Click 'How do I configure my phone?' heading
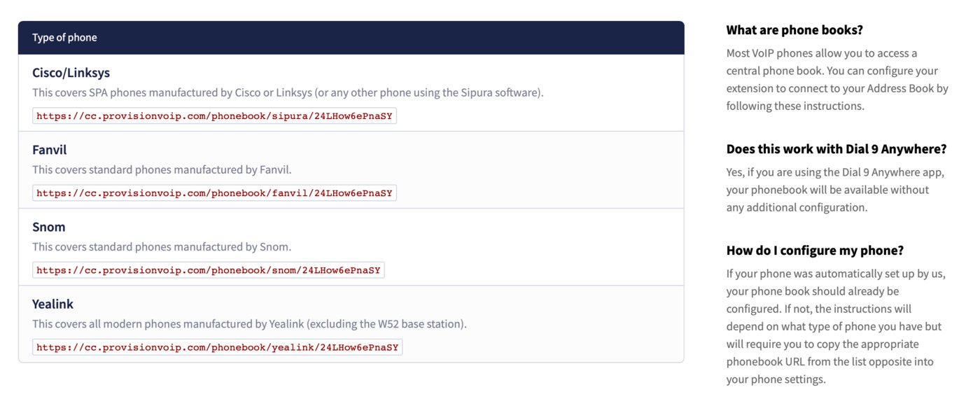 [x=815, y=251]
